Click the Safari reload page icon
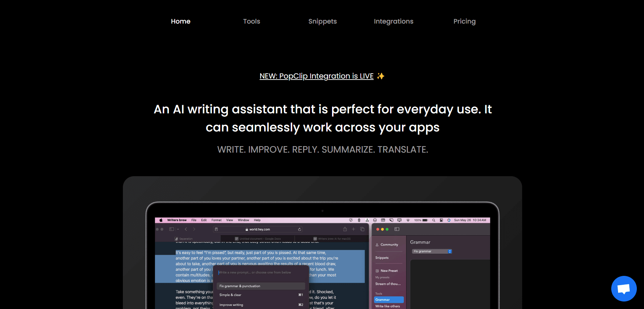Screen dimensions: 644x309 point(299,229)
